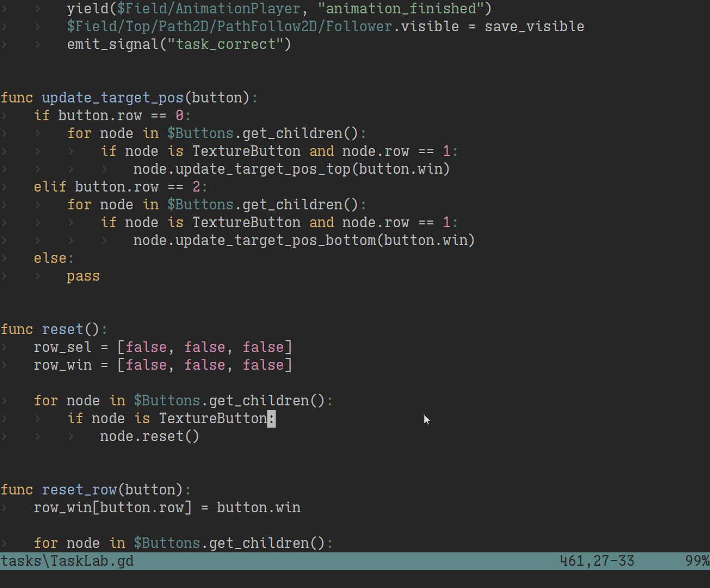Click the 'elif button.row == 2:' line
The height and width of the screenshot is (588, 710).
click(120, 187)
